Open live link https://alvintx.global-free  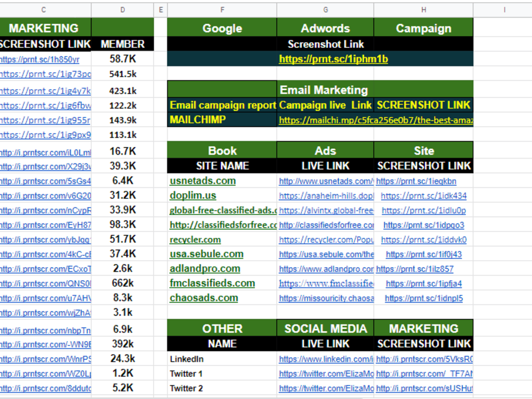click(x=326, y=211)
